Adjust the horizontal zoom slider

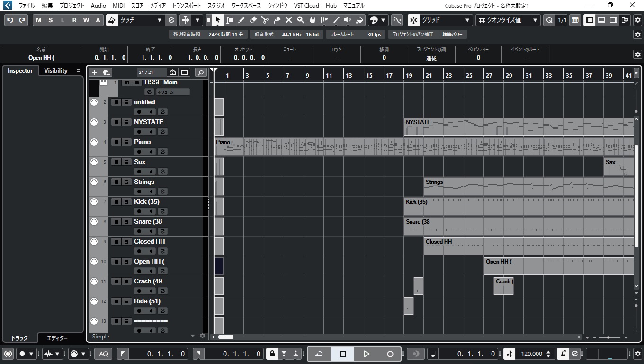click(x=608, y=337)
